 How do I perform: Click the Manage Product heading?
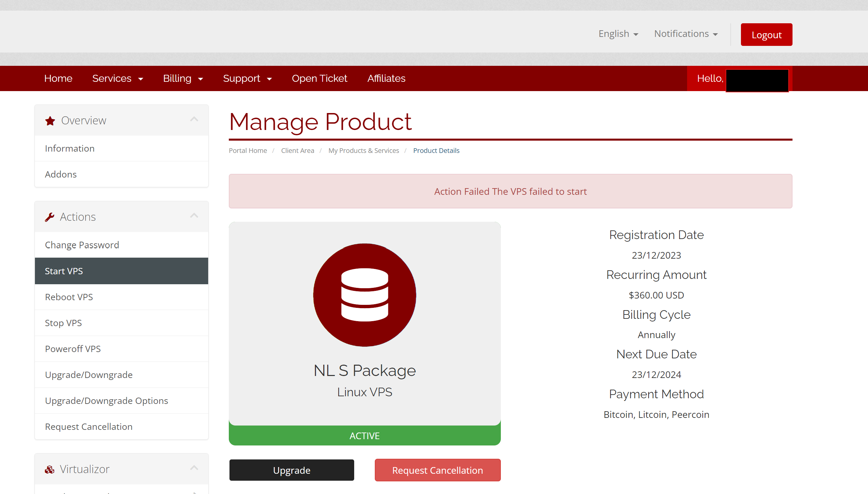click(320, 122)
